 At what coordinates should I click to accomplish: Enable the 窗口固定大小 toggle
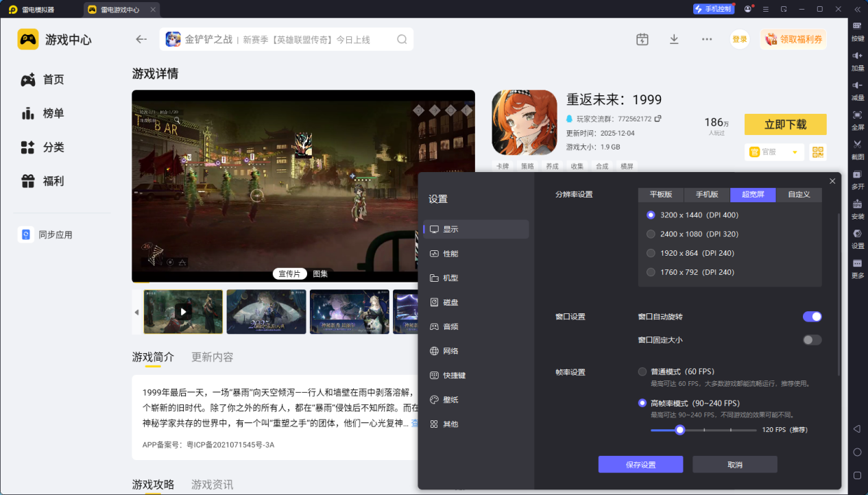click(812, 339)
